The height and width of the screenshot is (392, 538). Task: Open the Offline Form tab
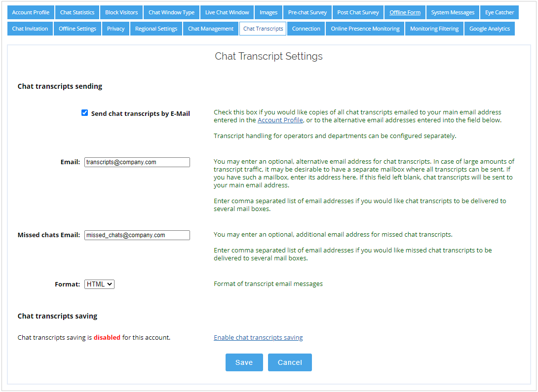click(405, 12)
